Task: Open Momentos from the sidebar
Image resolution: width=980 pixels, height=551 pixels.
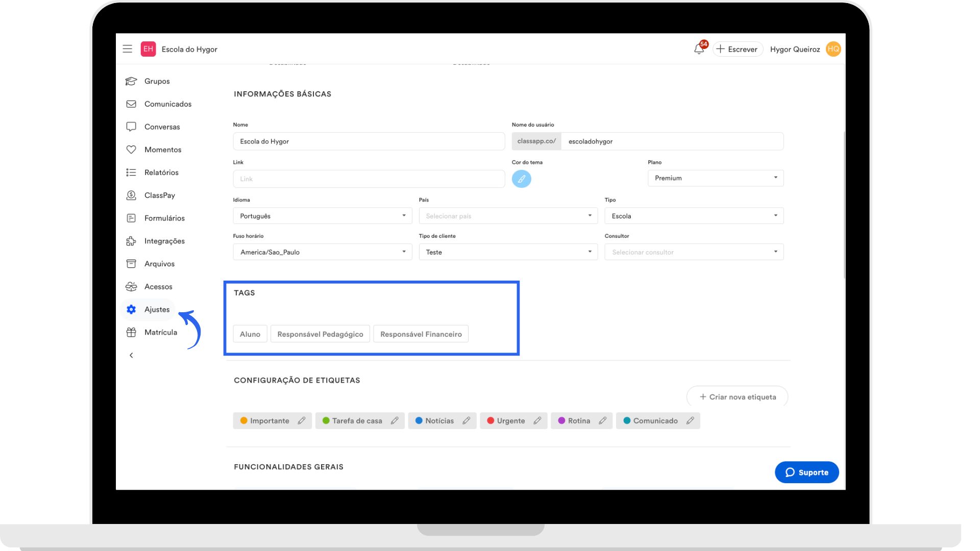Action: click(163, 149)
